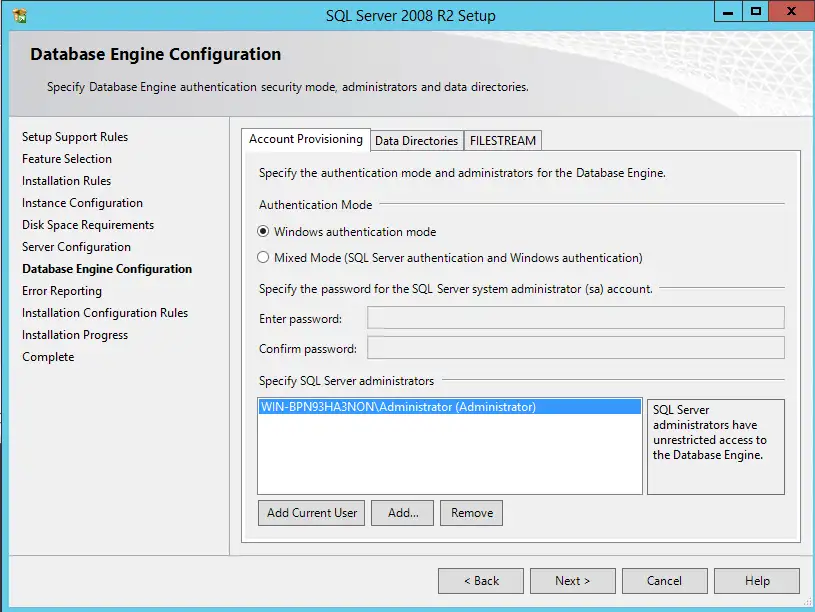Open the Disk Space Requirements step

(x=89, y=224)
